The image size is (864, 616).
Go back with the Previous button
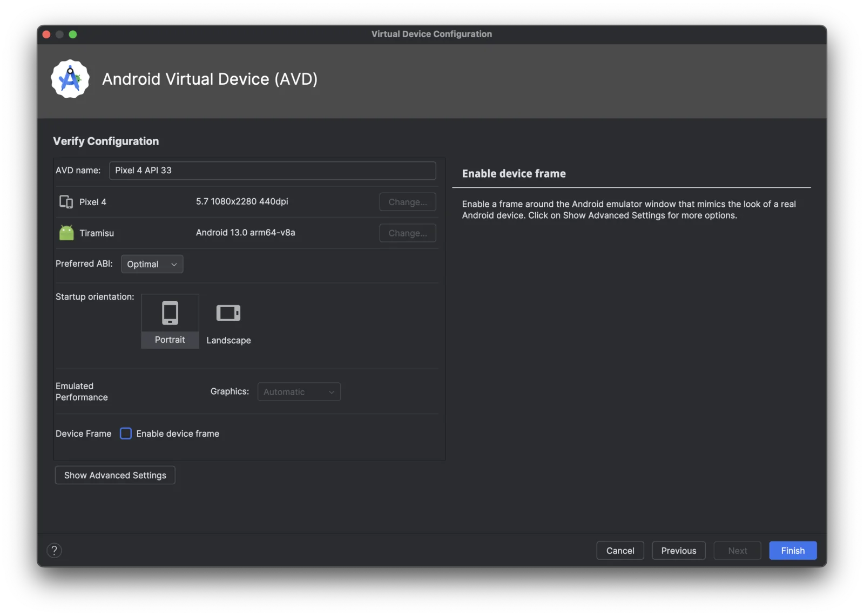pyautogui.click(x=679, y=551)
